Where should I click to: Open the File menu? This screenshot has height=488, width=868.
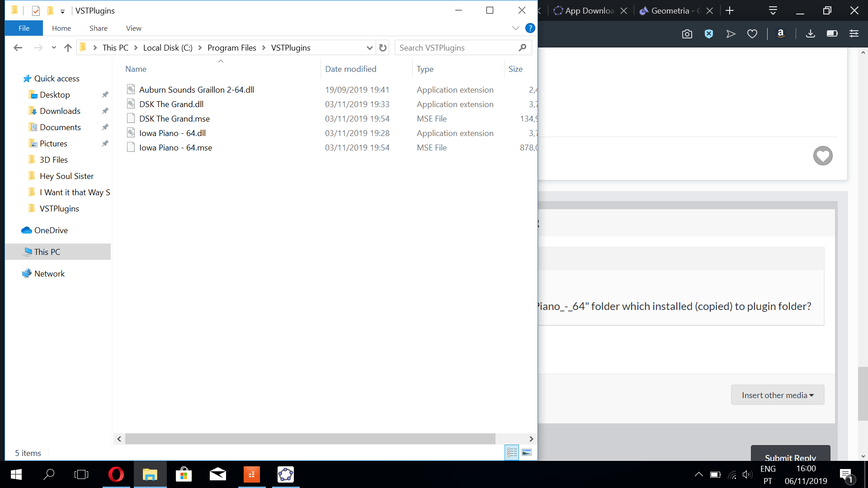click(x=24, y=28)
